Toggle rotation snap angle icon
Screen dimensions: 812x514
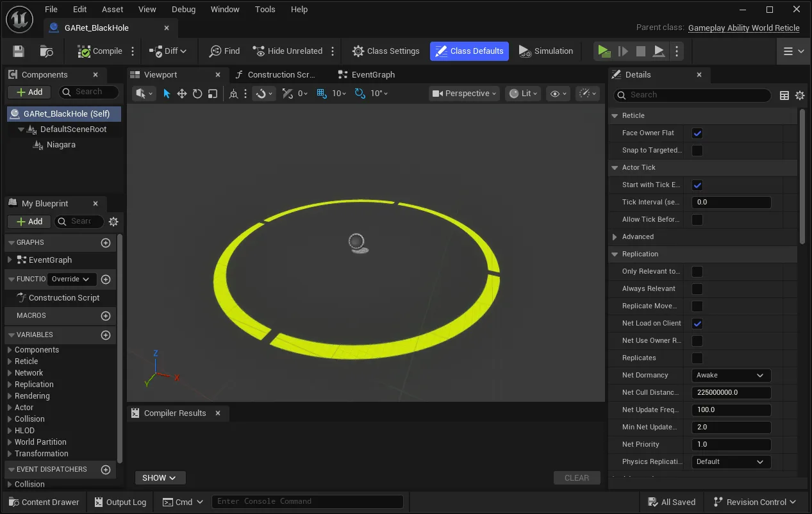coord(360,94)
